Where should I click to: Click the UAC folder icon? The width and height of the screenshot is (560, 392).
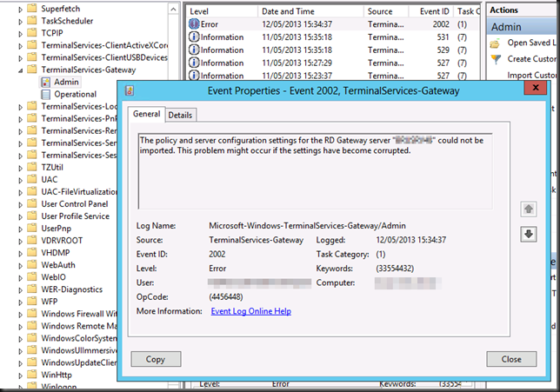pos(32,179)
